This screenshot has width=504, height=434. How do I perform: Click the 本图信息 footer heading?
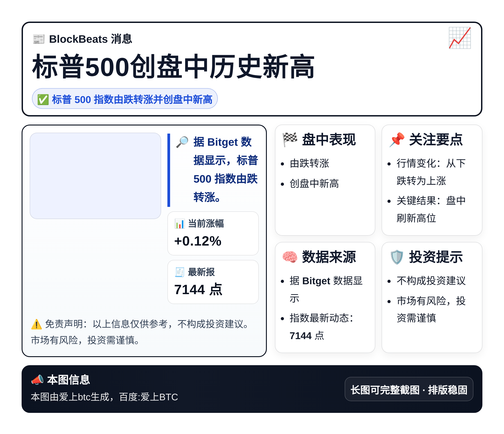[68, 380]
